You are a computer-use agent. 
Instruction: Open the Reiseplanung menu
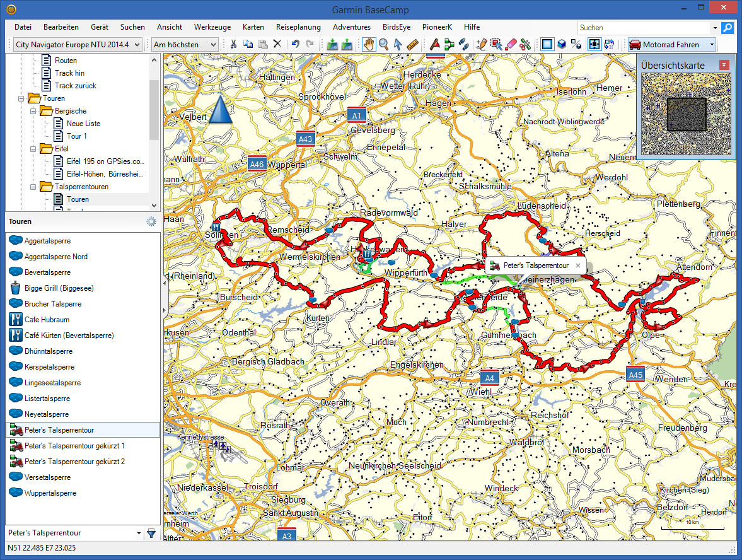(298, 27)
